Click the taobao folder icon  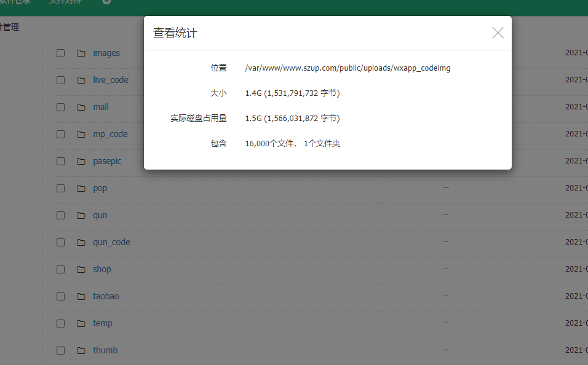coord(81,297)
